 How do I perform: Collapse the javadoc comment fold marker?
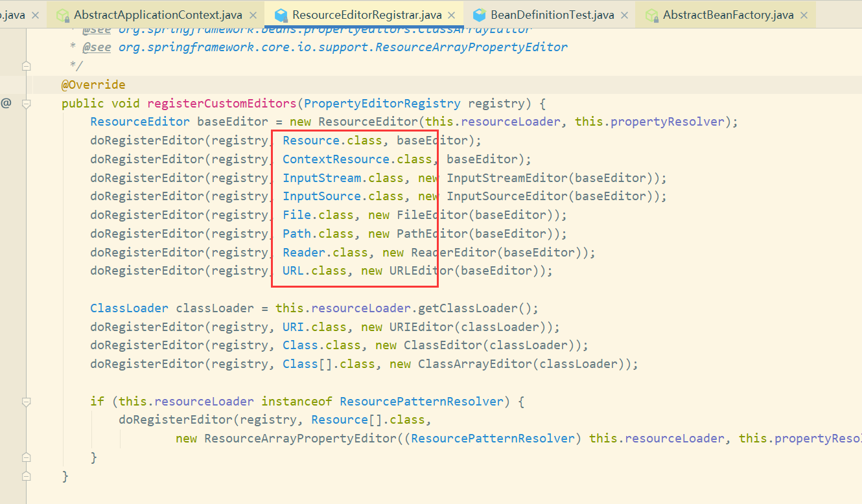26,65
